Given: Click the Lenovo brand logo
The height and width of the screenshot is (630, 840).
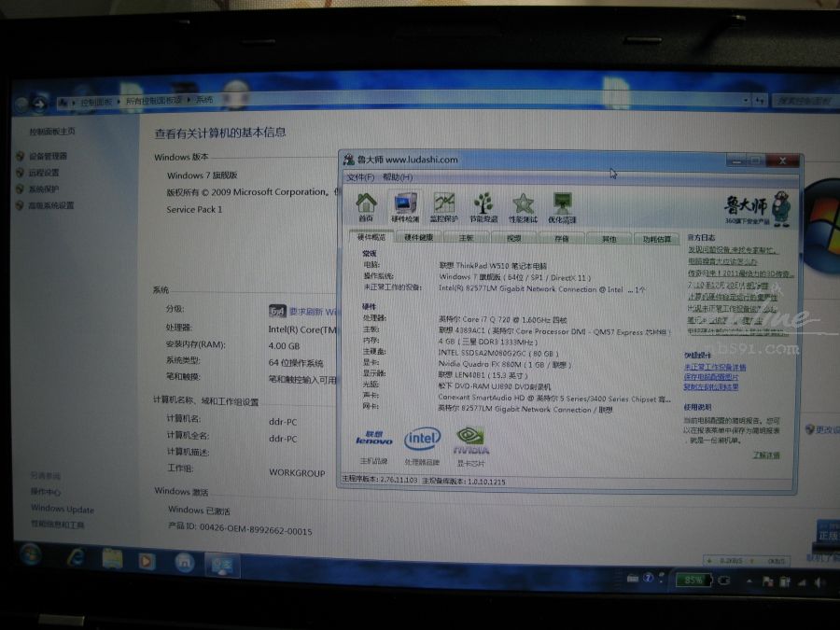Looking at the screenshot, I should point(373,438).
